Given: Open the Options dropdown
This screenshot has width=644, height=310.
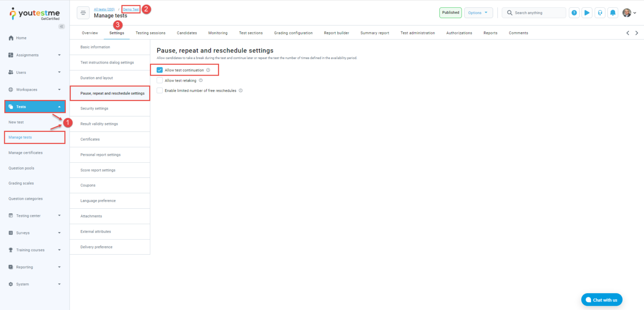Looking at the screenshot, I should point(478,13).
